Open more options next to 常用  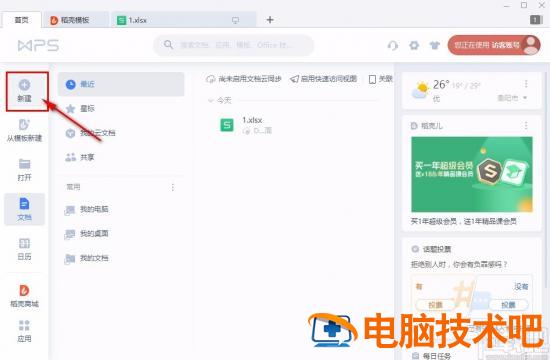[x=173, y=187]
